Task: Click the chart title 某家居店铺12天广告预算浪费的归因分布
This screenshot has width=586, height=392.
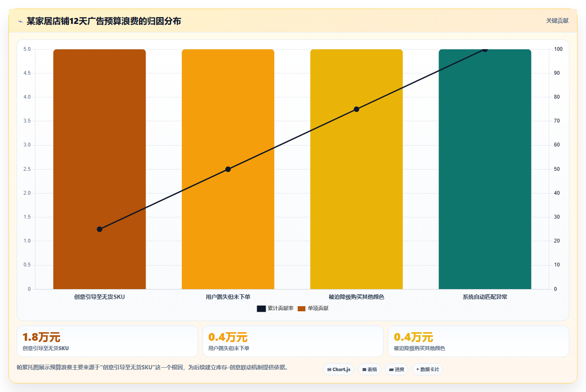Action: pyautogui.click(x=104, y=21)
